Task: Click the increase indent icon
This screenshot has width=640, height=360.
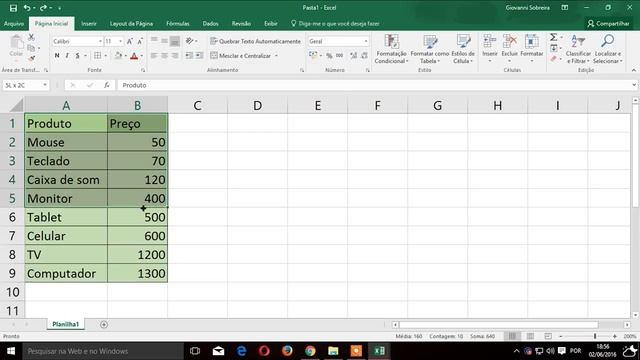Action: pos(199,55)
